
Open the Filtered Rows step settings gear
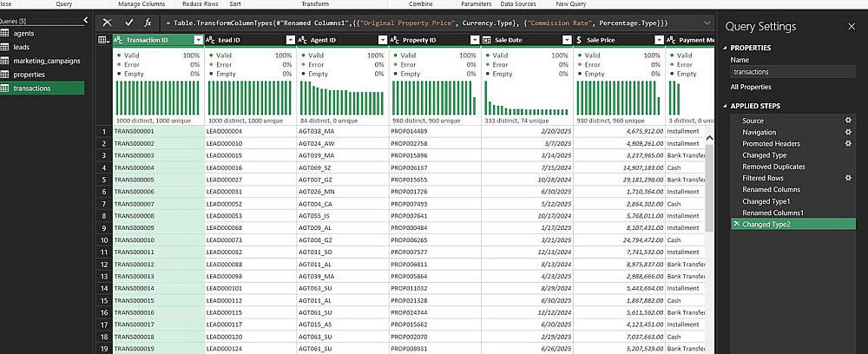tap(847, 178)
